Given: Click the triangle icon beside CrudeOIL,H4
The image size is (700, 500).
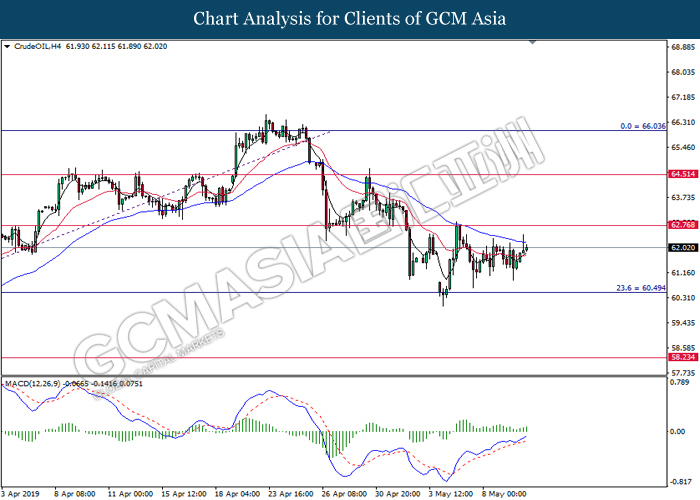Looking at the screenshot, I should (8, 47).
